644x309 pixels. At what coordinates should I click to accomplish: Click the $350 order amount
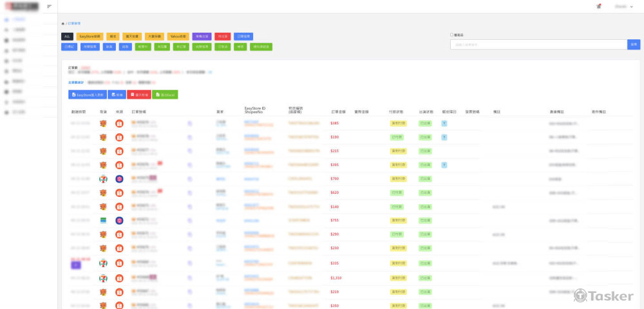click(x=335, y=306)
